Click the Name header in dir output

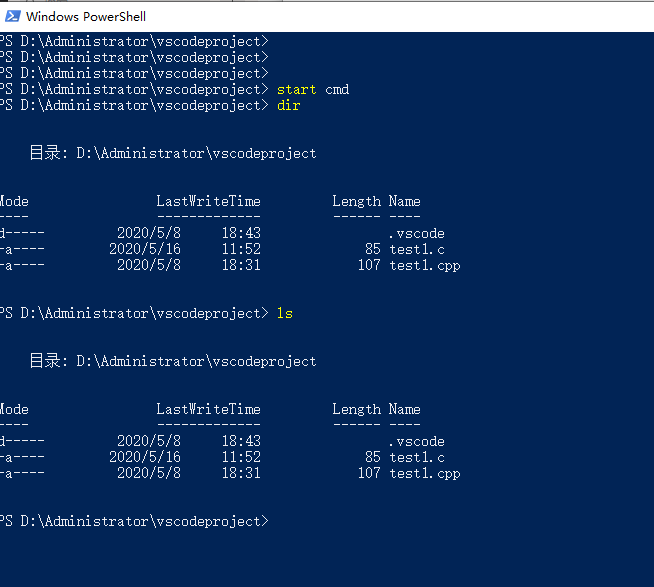[x=405, y=202]
